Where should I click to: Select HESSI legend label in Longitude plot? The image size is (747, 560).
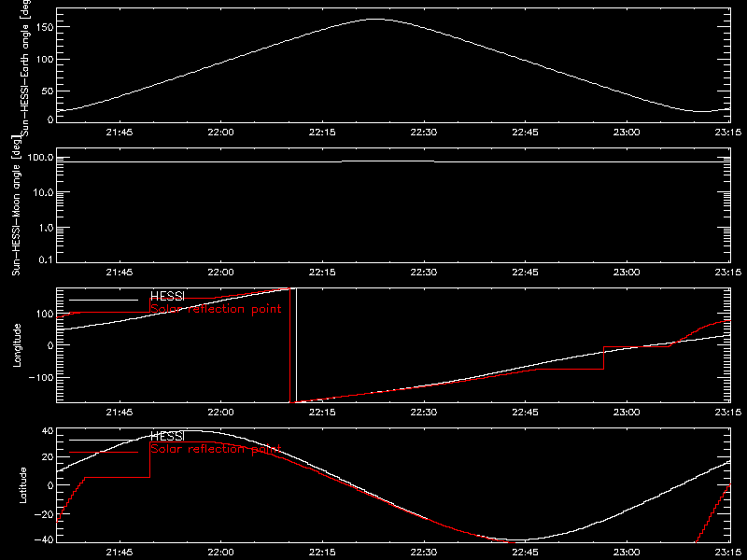click(x=167, y=296)
